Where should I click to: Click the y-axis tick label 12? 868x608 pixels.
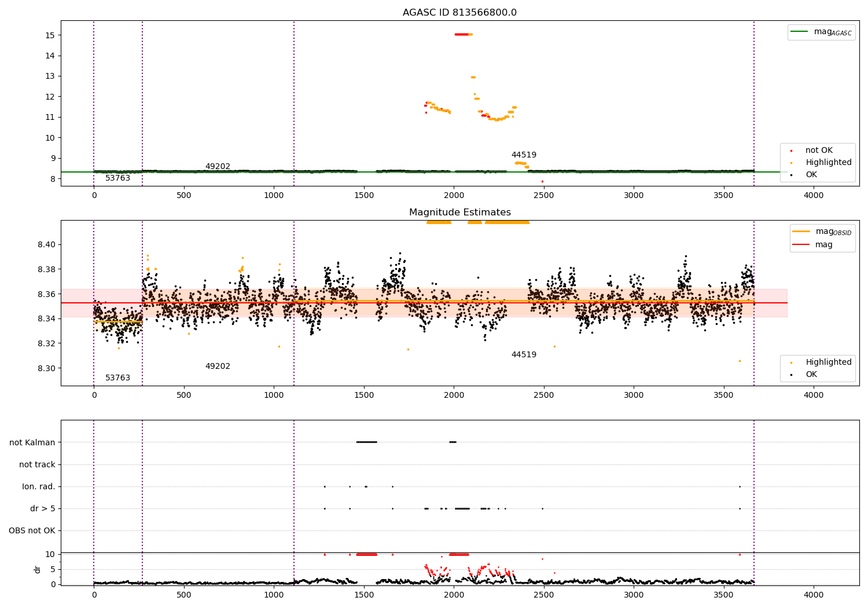click(x=50, y=97)
